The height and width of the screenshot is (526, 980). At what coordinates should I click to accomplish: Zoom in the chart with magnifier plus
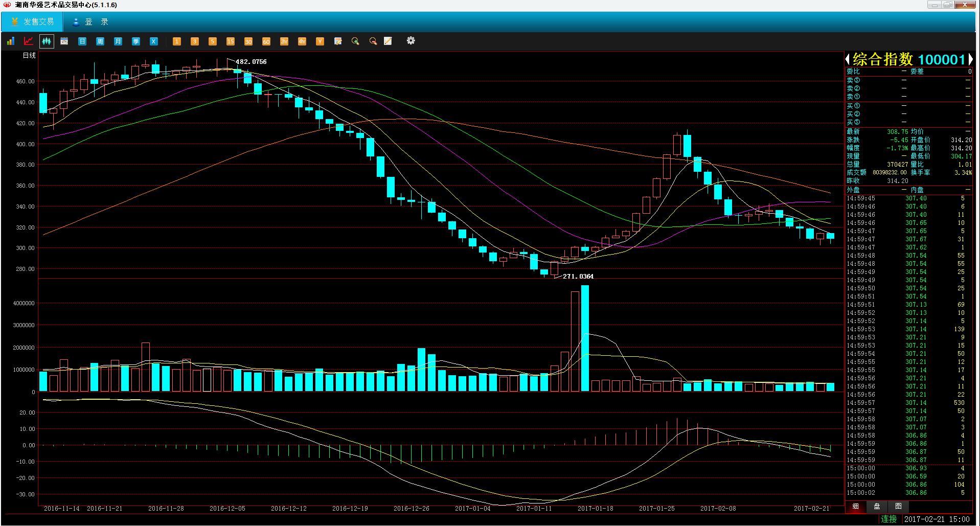[x=355, y=41]
